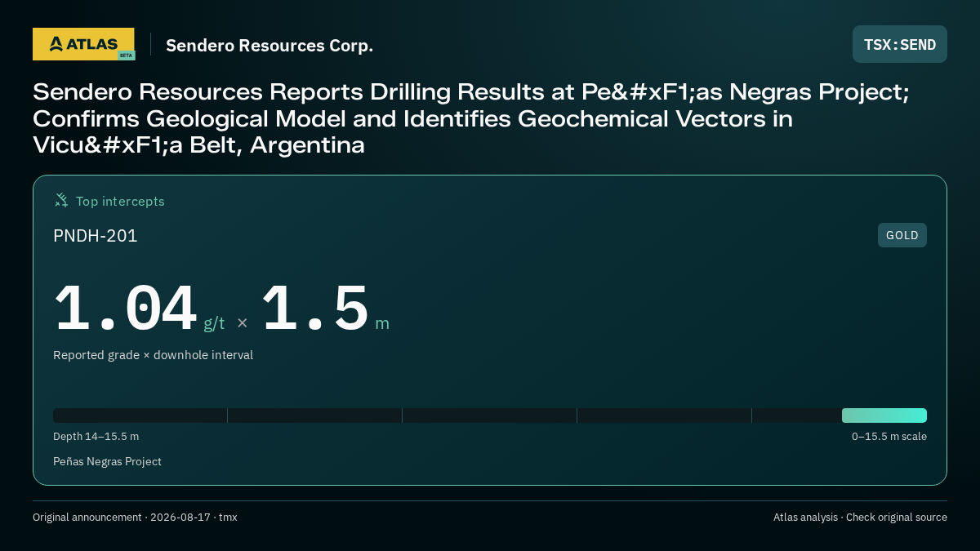This screenshot has height=551, width=980.
Task: Click Reported grade × downhole interval caption
Action: pos(153,355)
